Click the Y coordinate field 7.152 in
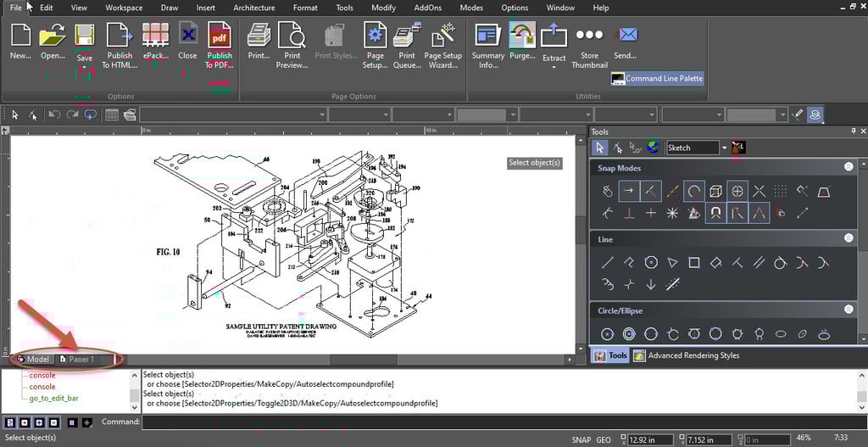This screenshot has width=868, height=447. pyautogui.click(x=709, y=440)
